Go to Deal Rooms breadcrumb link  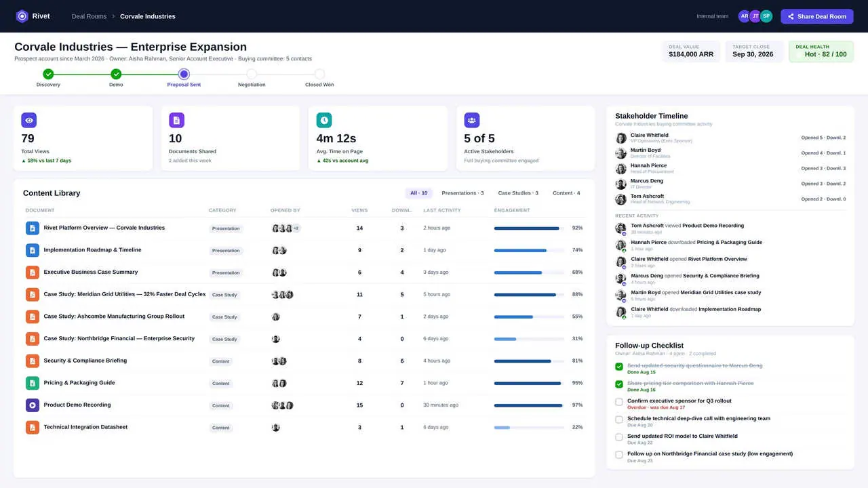(88, 16)
